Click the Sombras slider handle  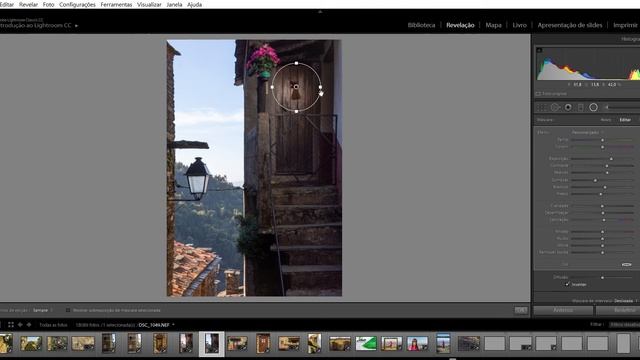click(x=595, y=180)
